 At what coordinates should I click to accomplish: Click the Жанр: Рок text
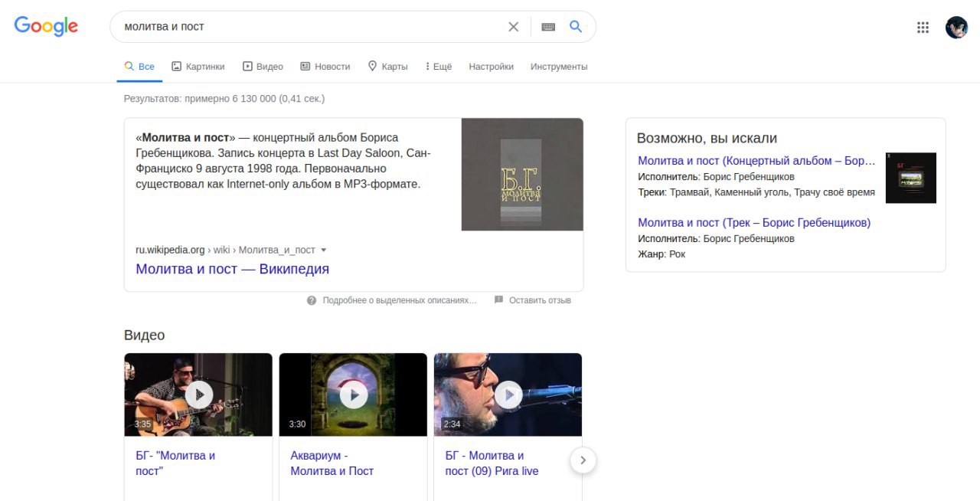coord(661,254)
